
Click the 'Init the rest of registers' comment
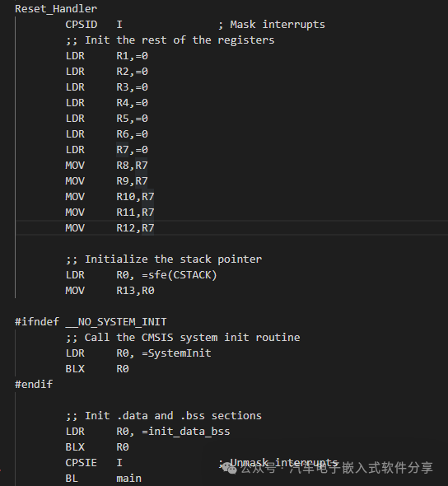click(170, 40)
